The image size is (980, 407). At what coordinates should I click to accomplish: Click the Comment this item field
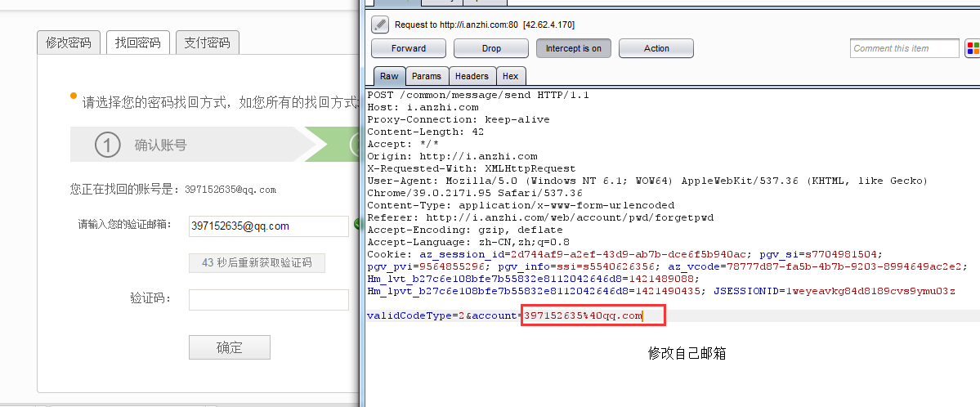click(904, 48)
